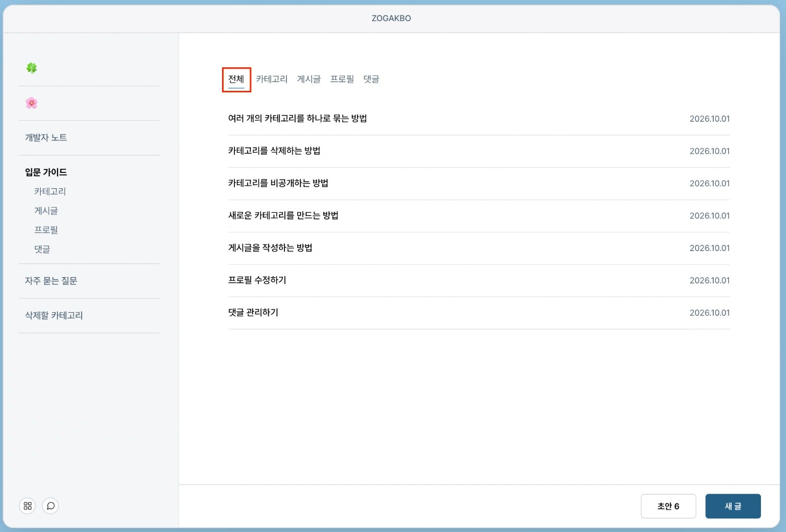Switch to the 프로필 tab

[342, 79]
